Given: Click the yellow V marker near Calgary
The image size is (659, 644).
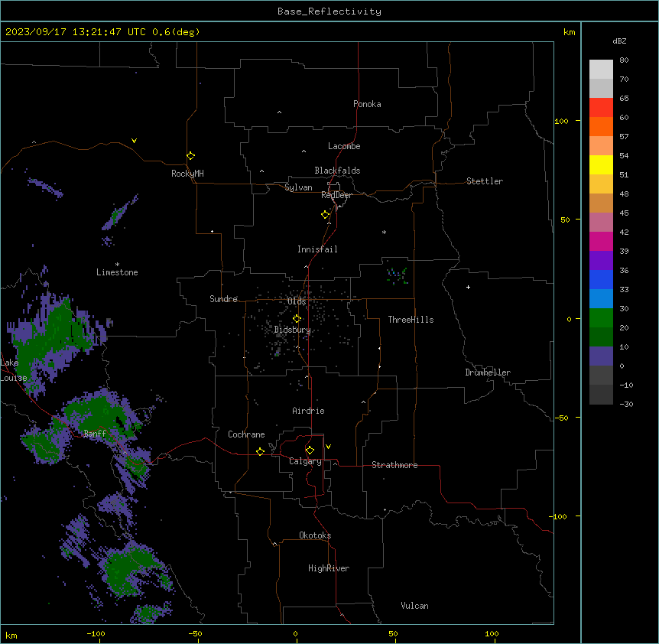Looking at the screenshot, I should coord(328,447).
